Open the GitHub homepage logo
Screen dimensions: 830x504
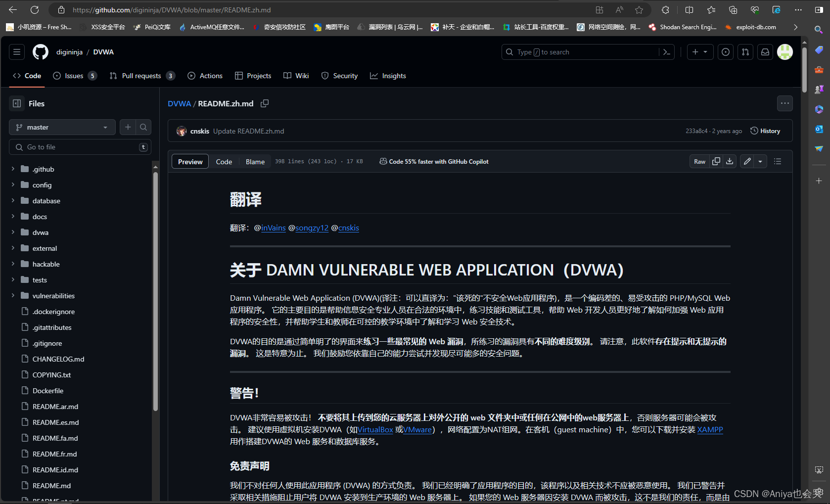41,52
